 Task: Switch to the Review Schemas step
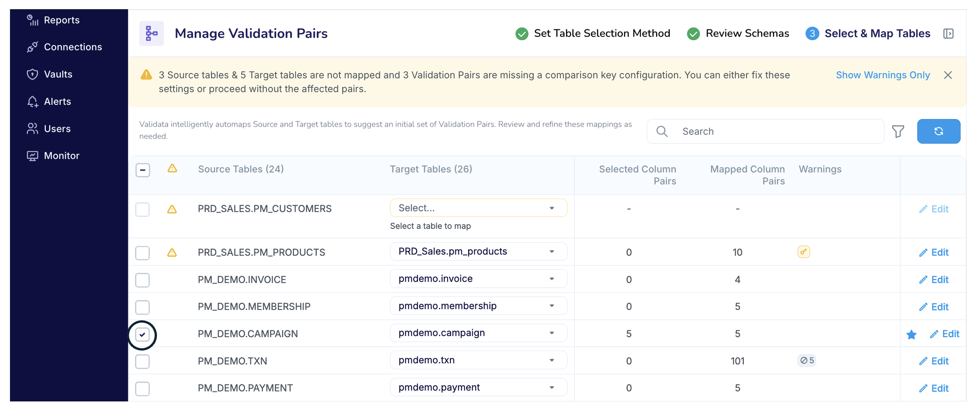(x=747, y=33)
